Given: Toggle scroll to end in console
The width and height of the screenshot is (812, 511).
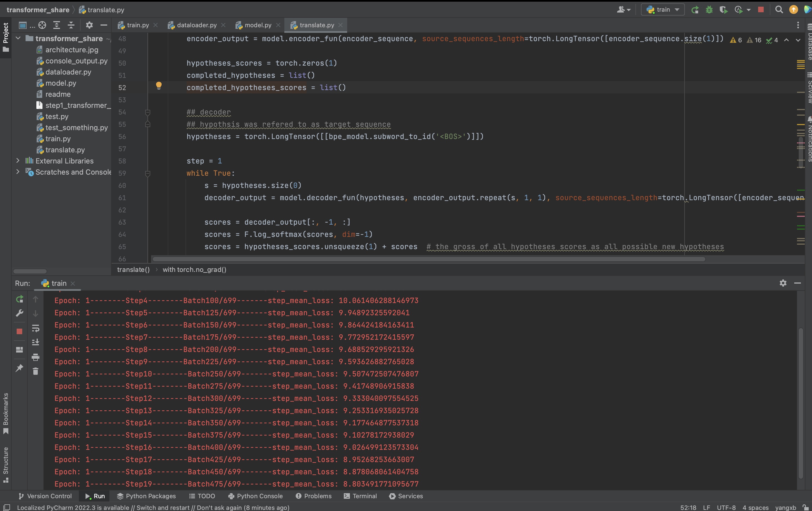Looking at the screenshot, I should tap(36, 342).
